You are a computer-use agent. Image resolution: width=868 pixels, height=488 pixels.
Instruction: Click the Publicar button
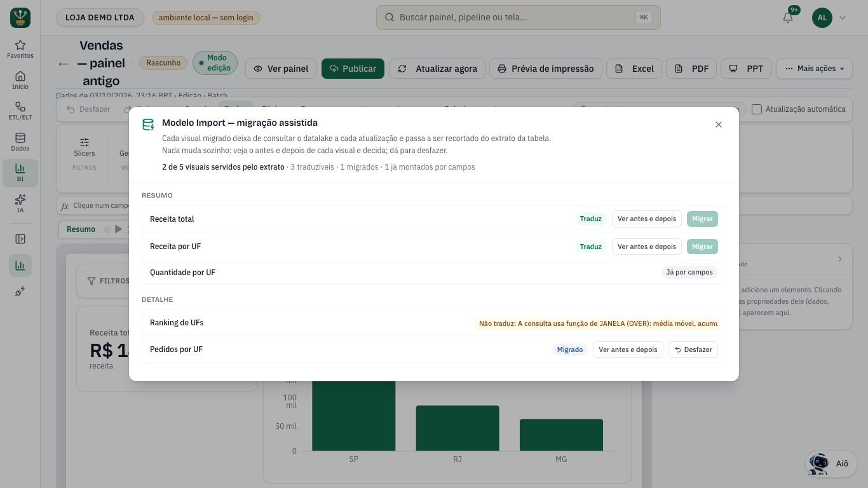(353, 69)
